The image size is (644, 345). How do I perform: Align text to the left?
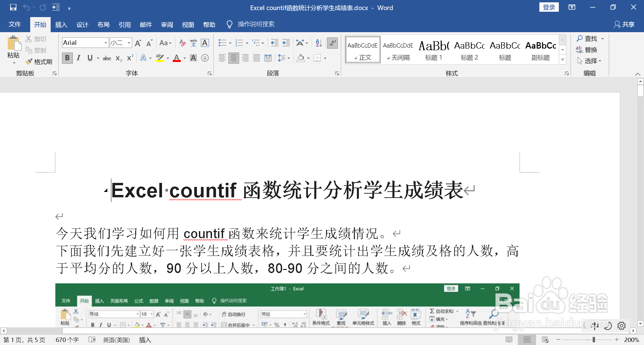point(222,58)
